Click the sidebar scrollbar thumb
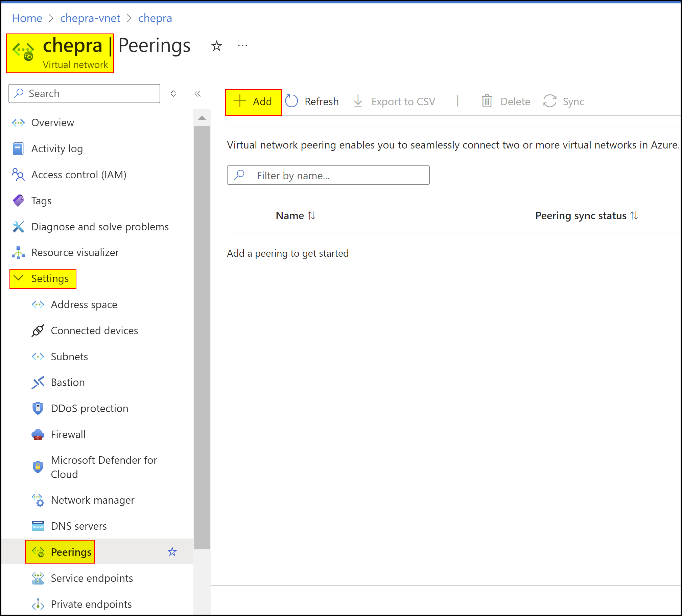The height and width of the screenshot is (616, 682). [x=202, y=338]
